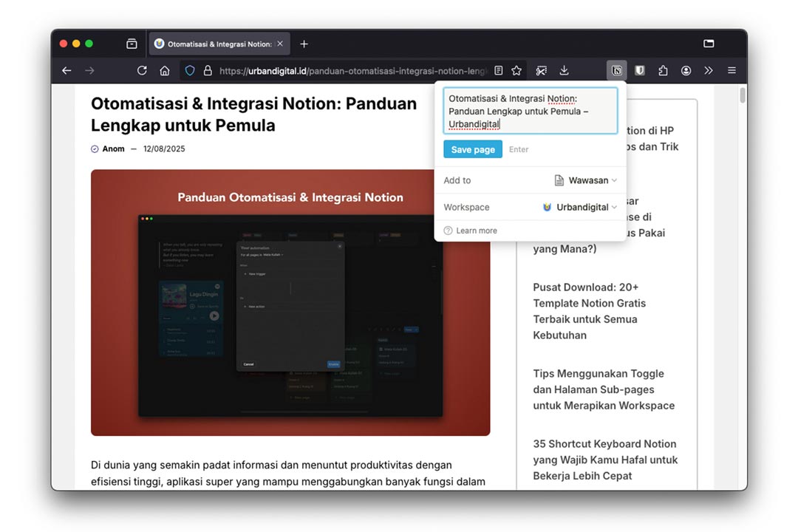Expand the Add to Wawasan dropdown

pyautogui.click(x=585, y=180)
